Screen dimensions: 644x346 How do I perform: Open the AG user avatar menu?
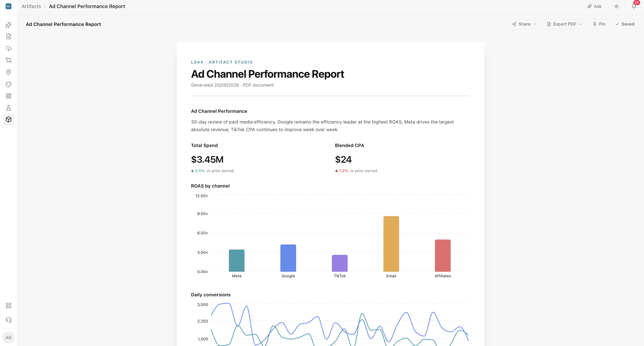click(x=8, y=337)
